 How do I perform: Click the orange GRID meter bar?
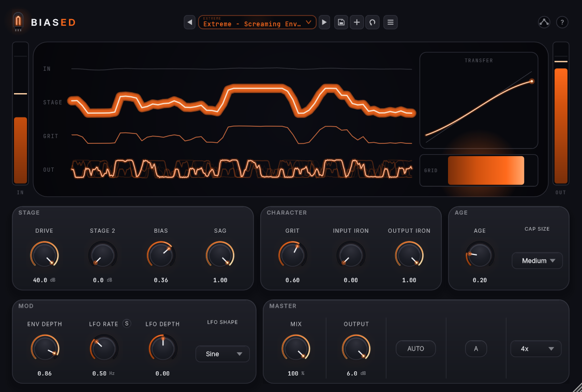click(x=486, y=170)
